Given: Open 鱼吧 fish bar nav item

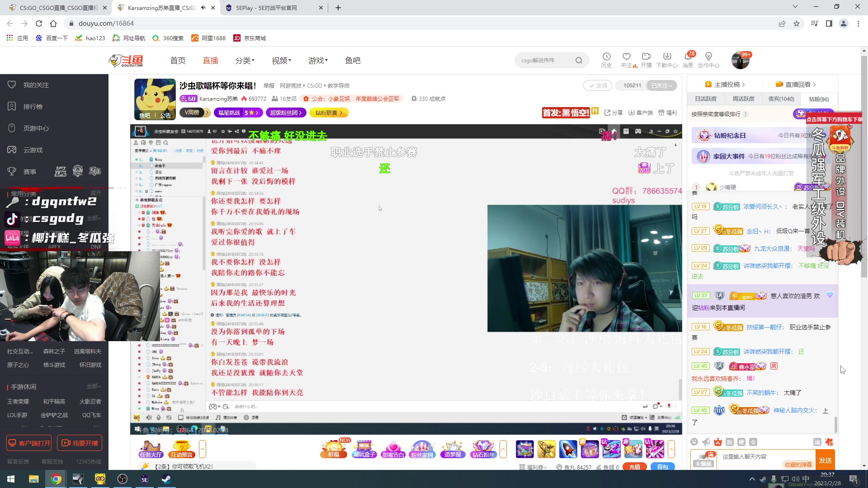Looking at the screenshot, I should [x=353, y=61].
